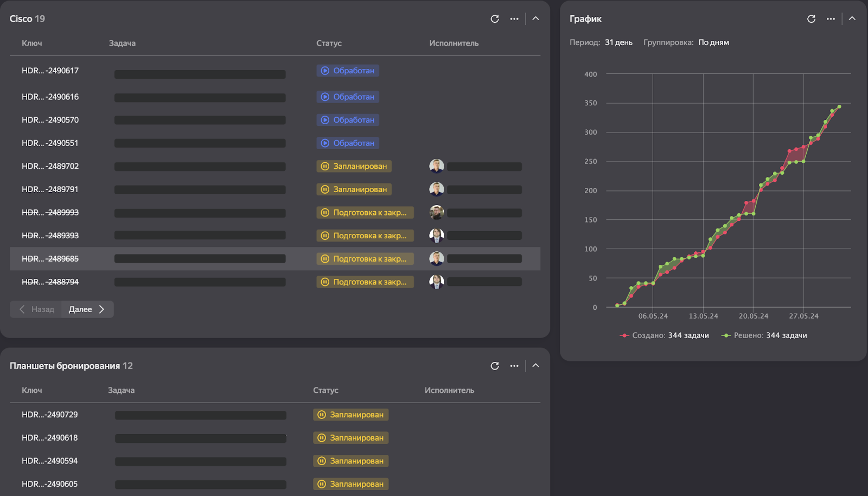Image resolution: width=868 pixels, height=496 pixels.
Task: Toggle the Создано: 344 задачи legend series
Action: [665, 335]
